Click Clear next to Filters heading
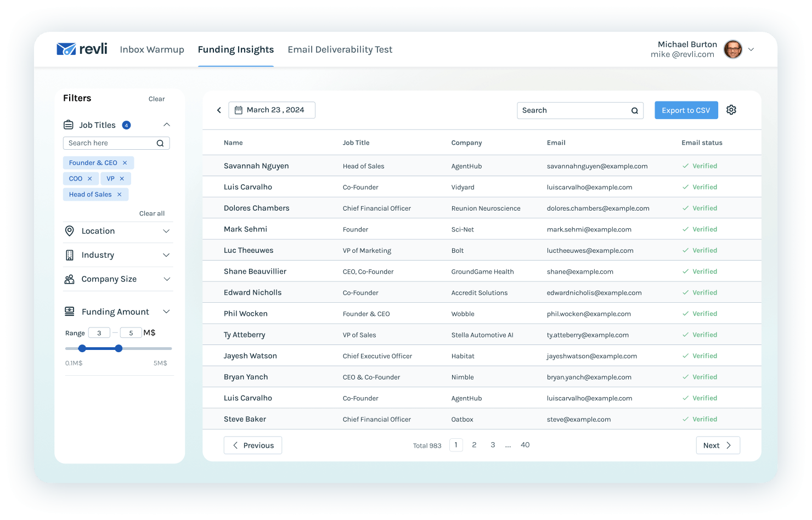The height and width of the screenshot is (520, 812). pos(156,99)
